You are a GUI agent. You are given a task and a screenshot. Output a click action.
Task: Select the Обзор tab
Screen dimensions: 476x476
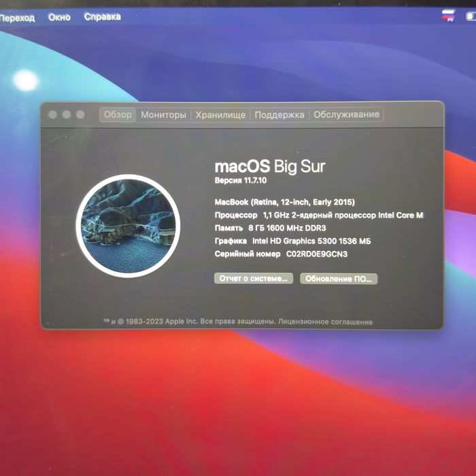(x=118, y=115)
